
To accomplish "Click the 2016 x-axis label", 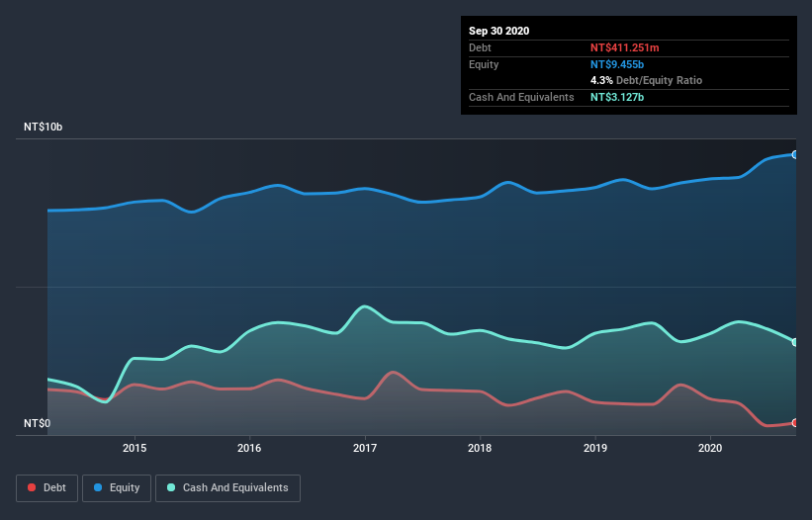I will tap(249, 448).
